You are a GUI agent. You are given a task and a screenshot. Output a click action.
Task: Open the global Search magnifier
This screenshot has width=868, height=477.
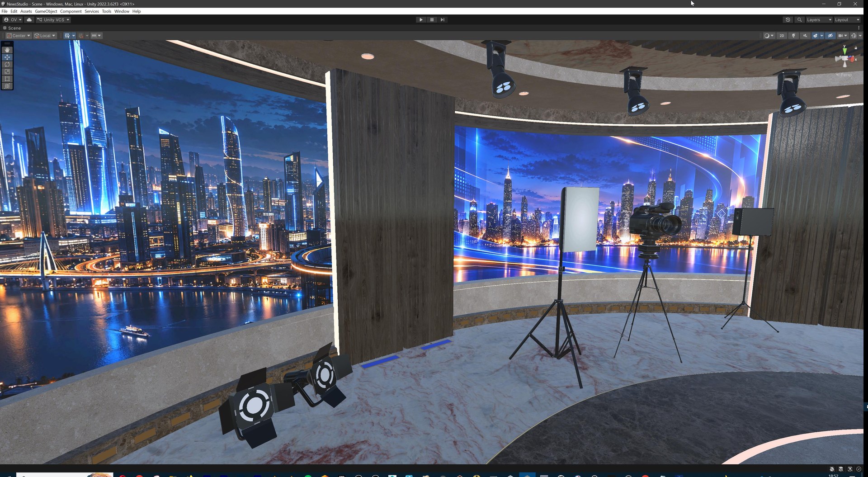pyautogui.click(x=799, y=20)
